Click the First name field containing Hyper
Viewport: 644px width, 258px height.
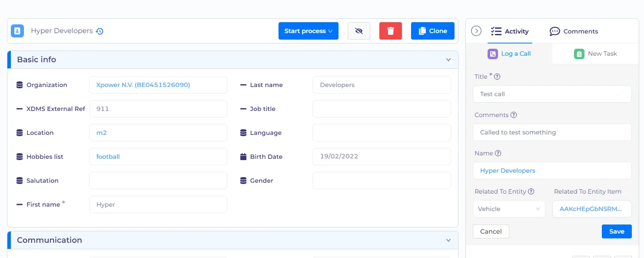click(158, 204)
